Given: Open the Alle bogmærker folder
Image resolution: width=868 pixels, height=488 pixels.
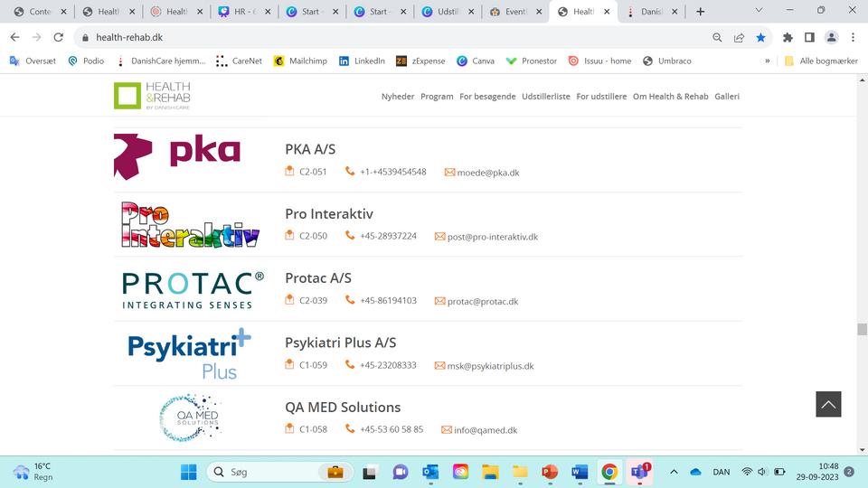Looking at the screenshot, I should (822, 61).
